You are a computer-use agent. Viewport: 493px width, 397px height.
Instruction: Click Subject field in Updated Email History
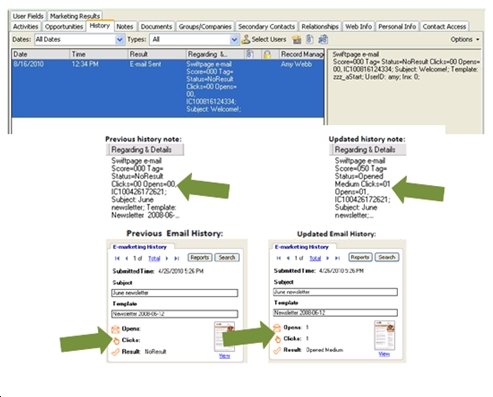pos(335,292)
